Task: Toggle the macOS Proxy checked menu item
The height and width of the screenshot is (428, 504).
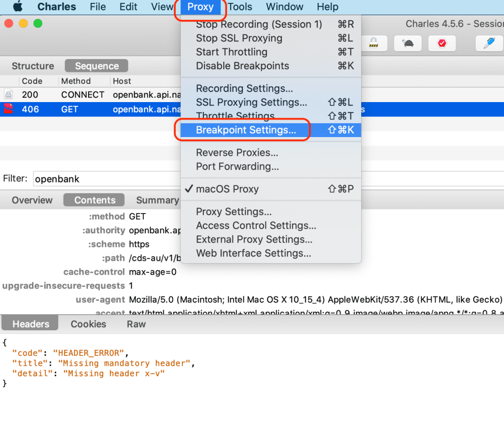Action: (x=227, y=189)
